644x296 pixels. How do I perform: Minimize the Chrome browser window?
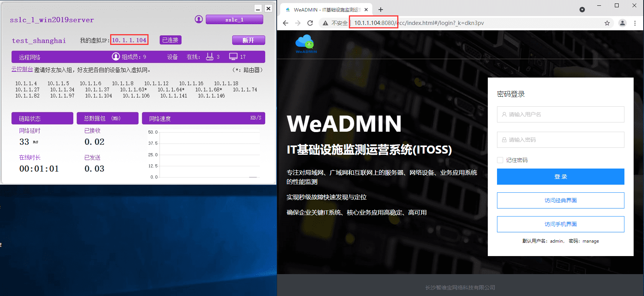599,6
